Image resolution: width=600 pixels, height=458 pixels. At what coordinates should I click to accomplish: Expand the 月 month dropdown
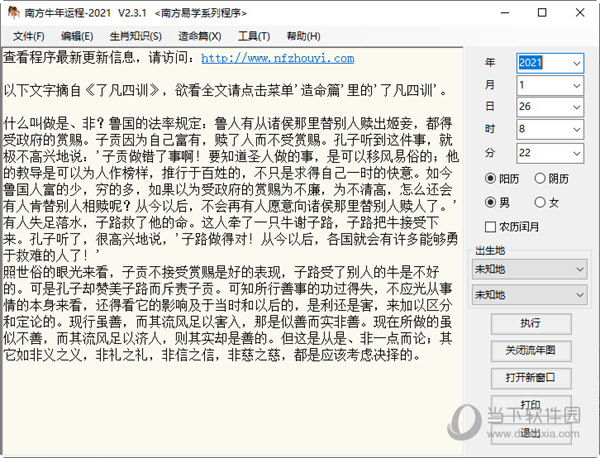(x=577, y=86)
